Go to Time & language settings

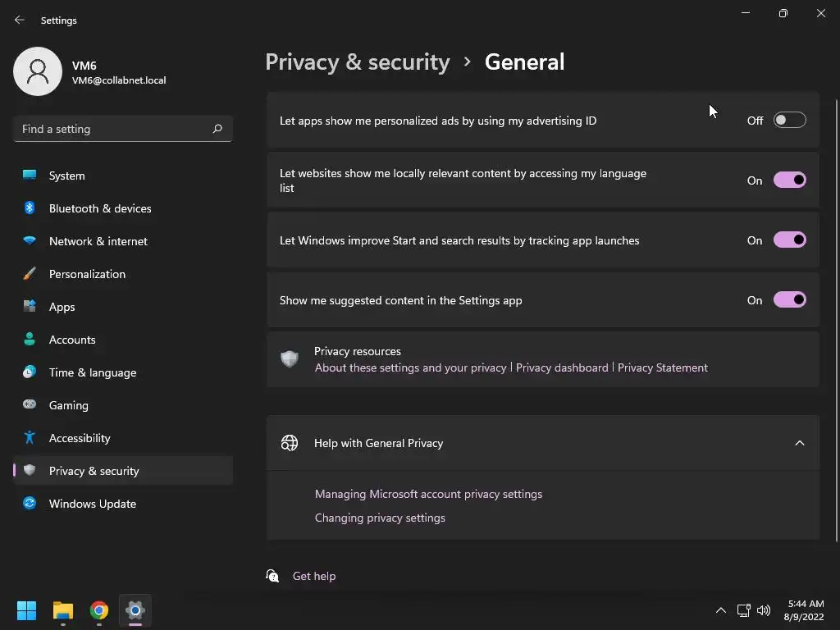pos(93,372)
